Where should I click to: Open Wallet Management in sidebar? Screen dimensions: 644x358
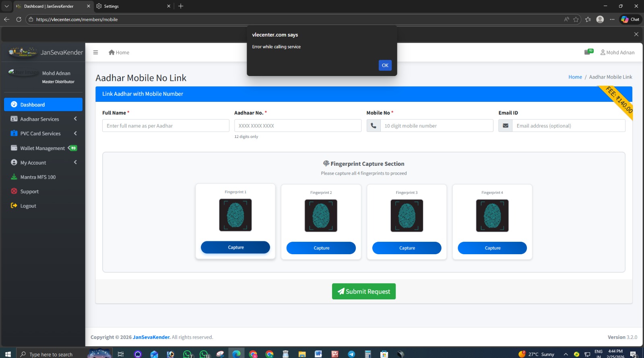coord(42,148)
